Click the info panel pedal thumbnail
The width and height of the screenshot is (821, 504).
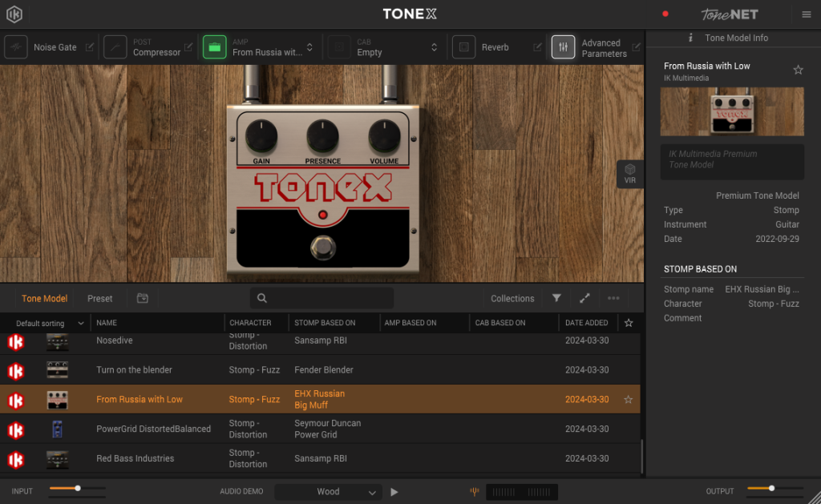[732, 111]
